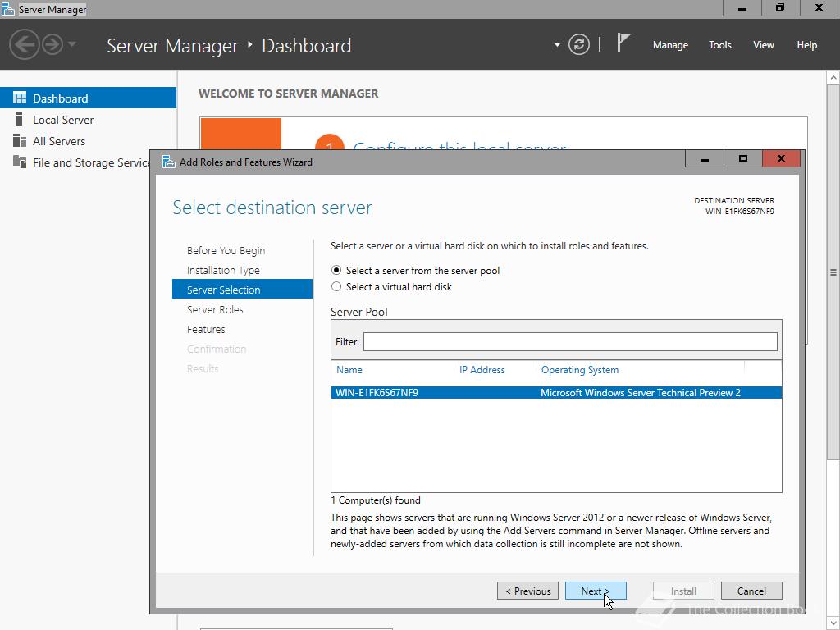Click the Server Manager vertical scrollbar thumb

coord(833,272)
